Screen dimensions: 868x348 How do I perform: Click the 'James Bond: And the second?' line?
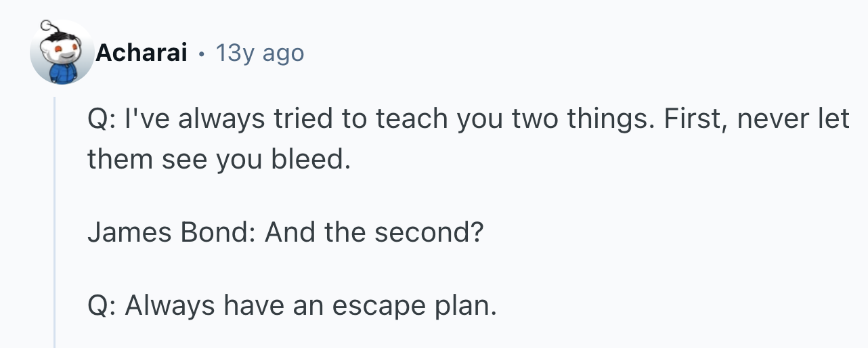coord(285,233)
